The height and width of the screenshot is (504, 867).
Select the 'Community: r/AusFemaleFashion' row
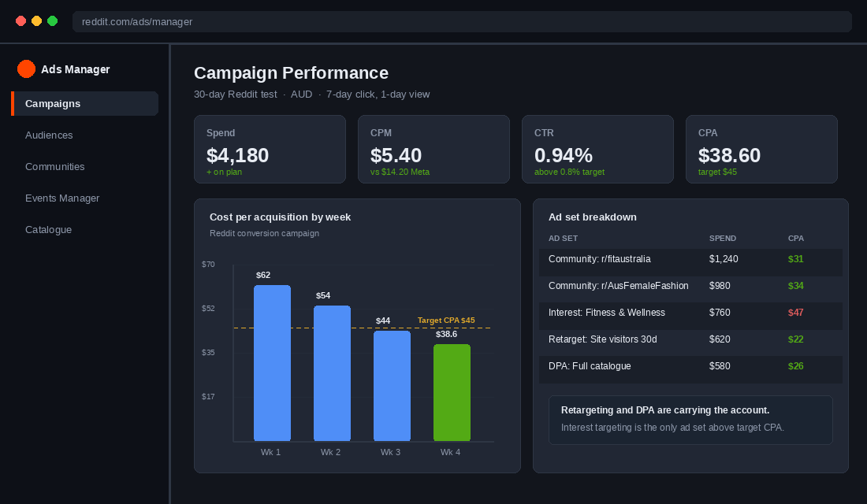tap(690, 289)
